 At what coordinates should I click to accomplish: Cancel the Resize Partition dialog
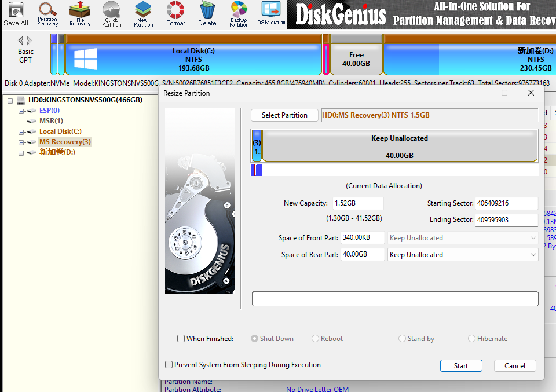(515, 366)
